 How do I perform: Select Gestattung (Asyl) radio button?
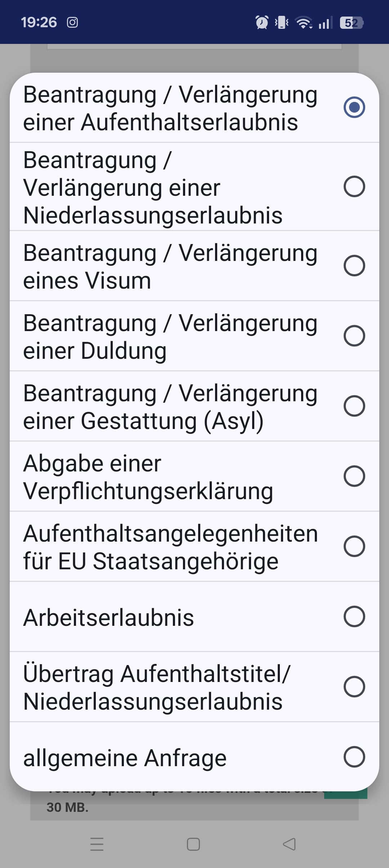pos(354,406)
